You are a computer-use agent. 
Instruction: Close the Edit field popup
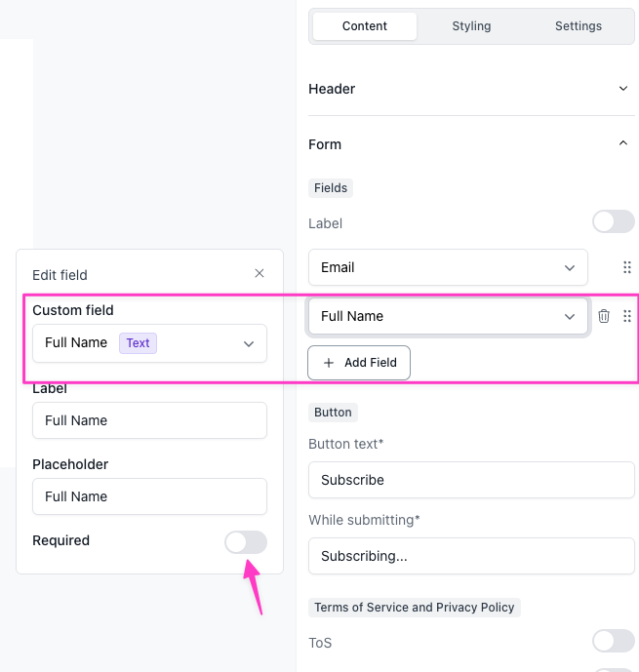(x=260, y=274)
